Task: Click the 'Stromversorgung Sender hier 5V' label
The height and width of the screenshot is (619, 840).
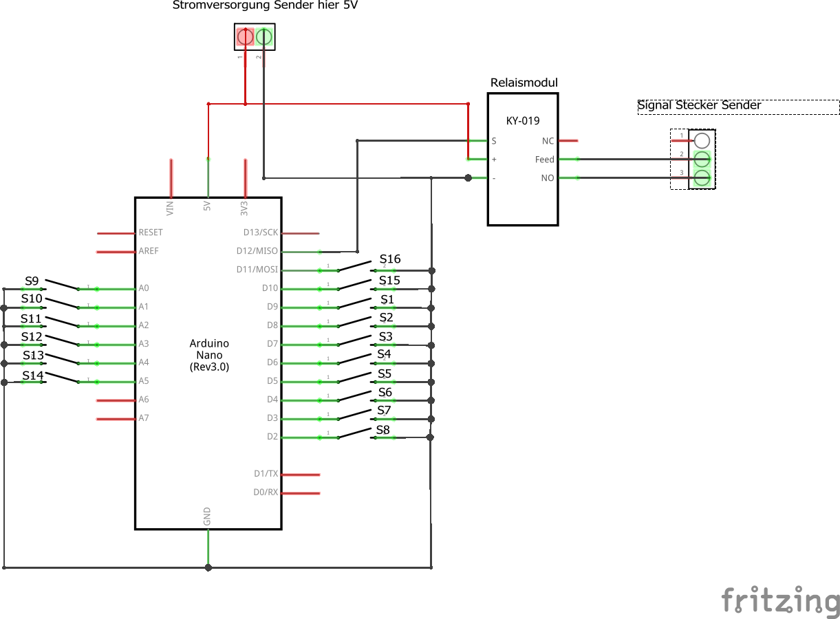Action: pos(265,6)
